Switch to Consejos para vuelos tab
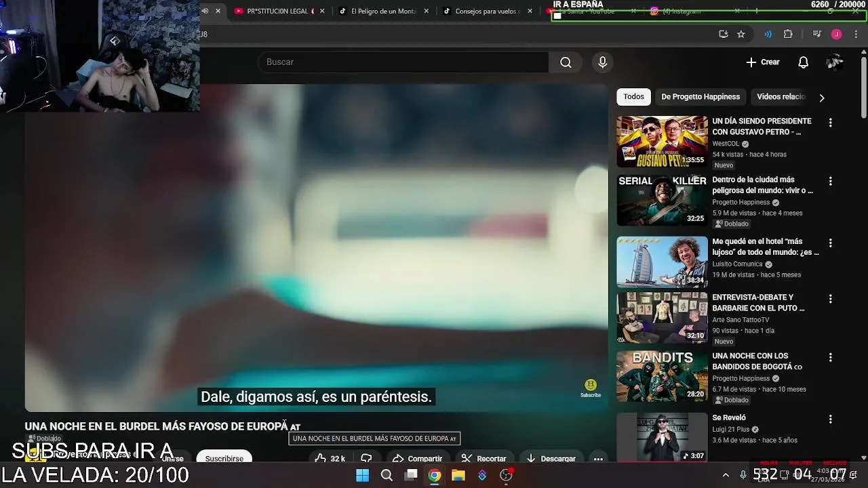This screenshot has width=868, height=488. [487, 11]
